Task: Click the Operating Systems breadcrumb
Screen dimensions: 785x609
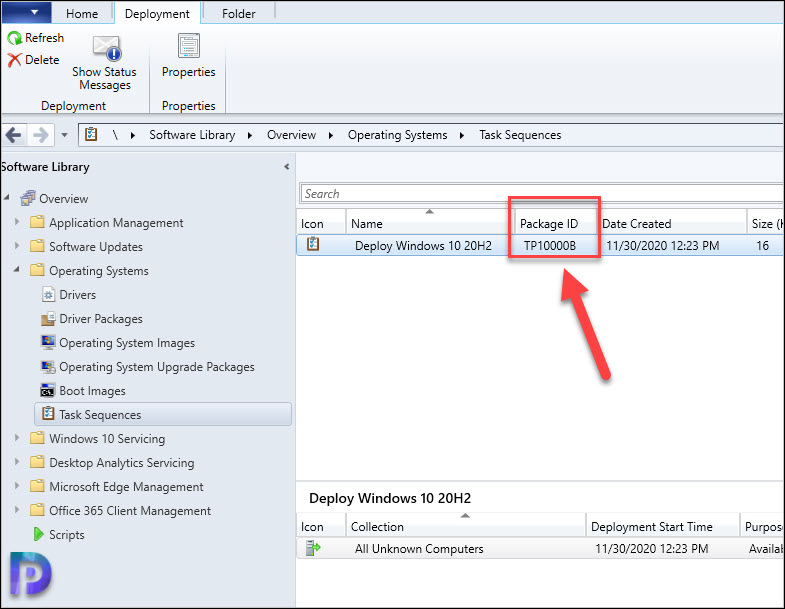Action: click(398, 135)
